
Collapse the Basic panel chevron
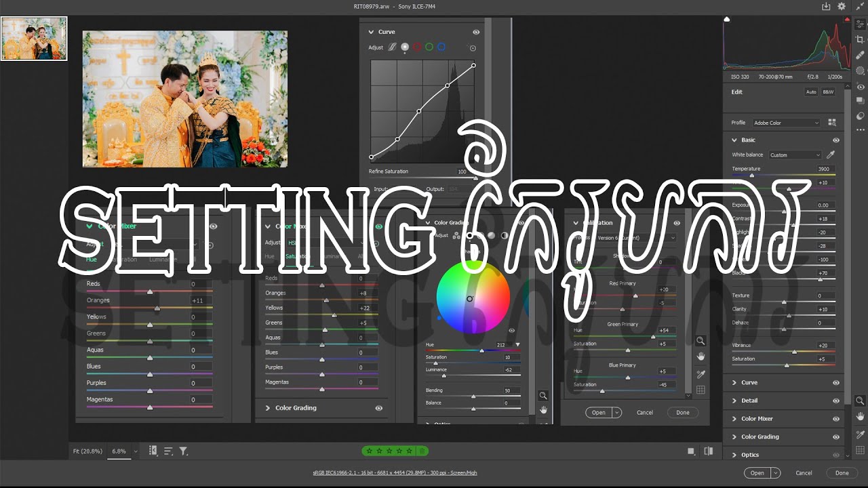tap(734, 140)
